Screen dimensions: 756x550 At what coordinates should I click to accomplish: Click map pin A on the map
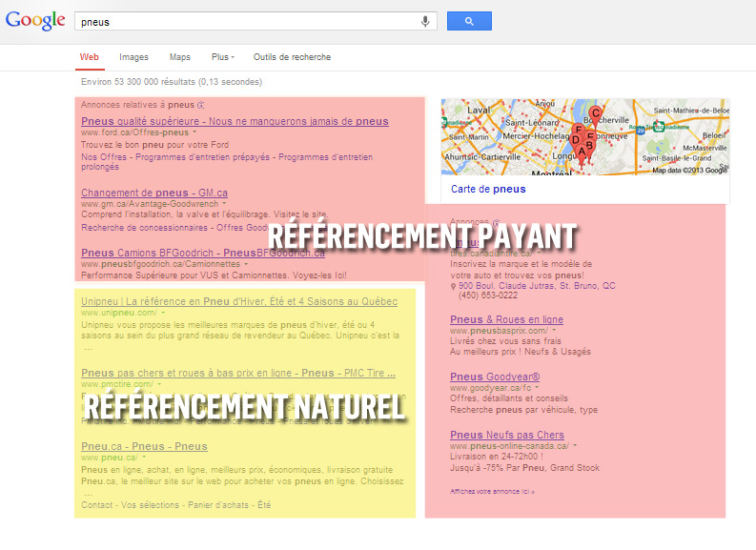click(582, 154)
